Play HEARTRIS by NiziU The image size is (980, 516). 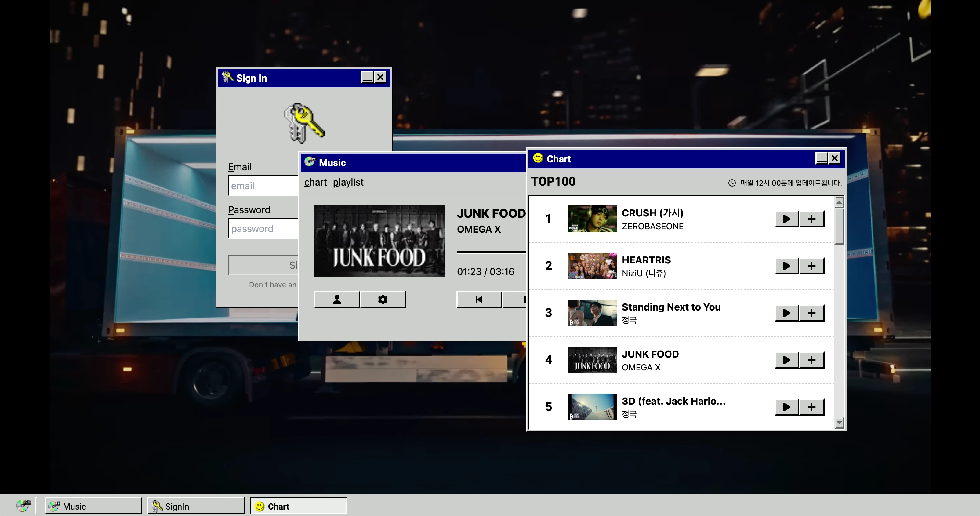(x=786, y=266)
